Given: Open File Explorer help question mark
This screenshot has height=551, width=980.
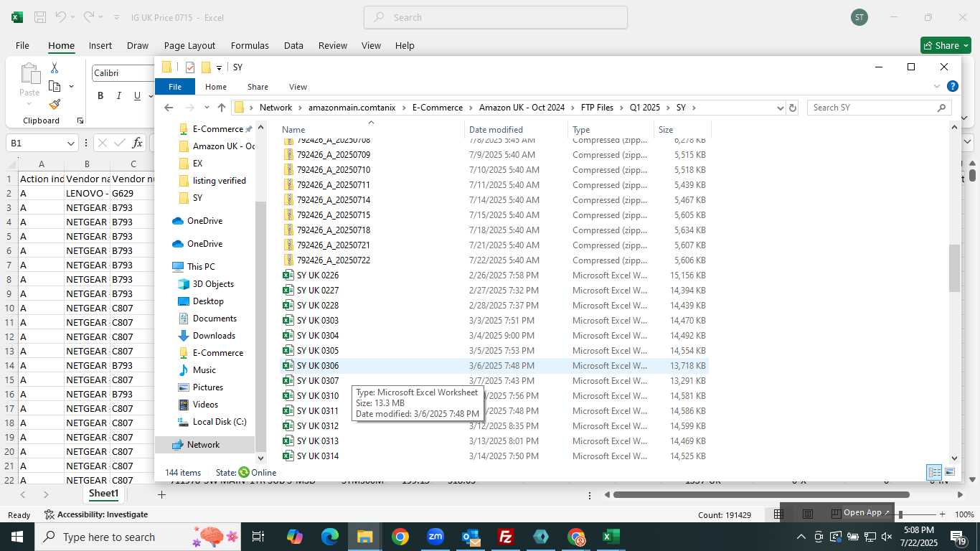Looking at the screenshot, I should coord(953,86).
